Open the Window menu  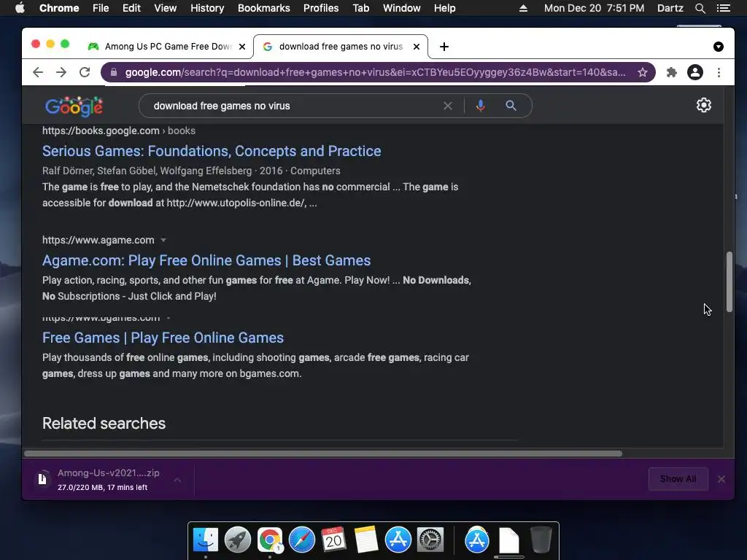[402, 8]
